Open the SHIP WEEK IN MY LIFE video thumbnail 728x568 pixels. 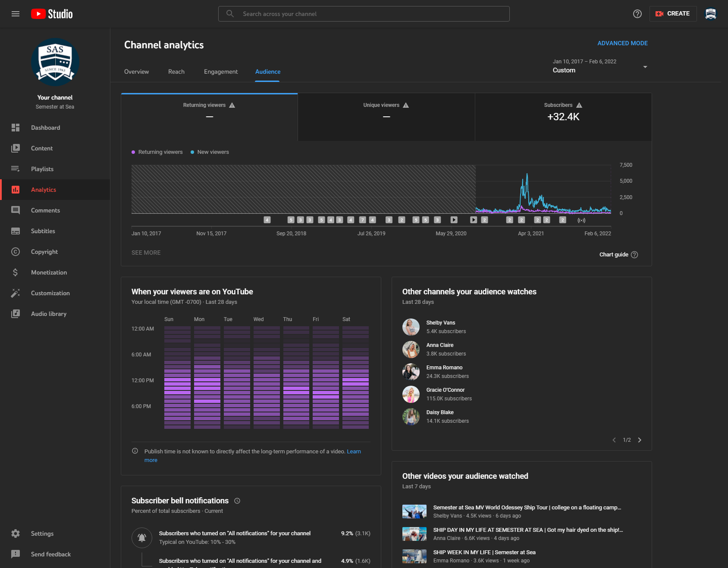point(414,556)
